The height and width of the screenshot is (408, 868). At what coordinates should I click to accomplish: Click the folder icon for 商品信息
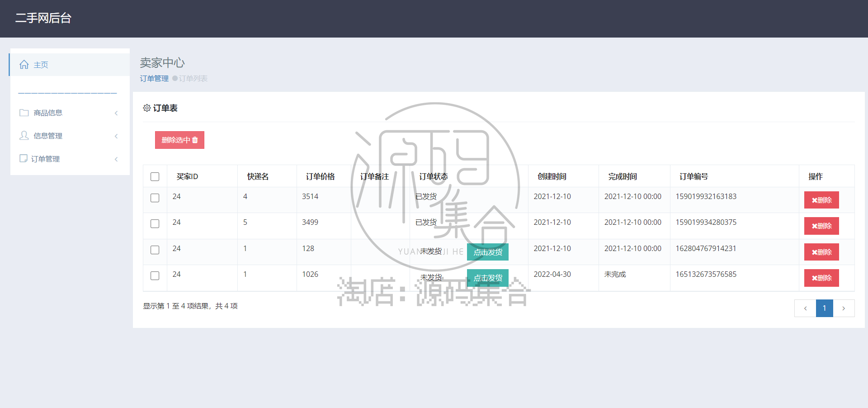pos(24,113)
